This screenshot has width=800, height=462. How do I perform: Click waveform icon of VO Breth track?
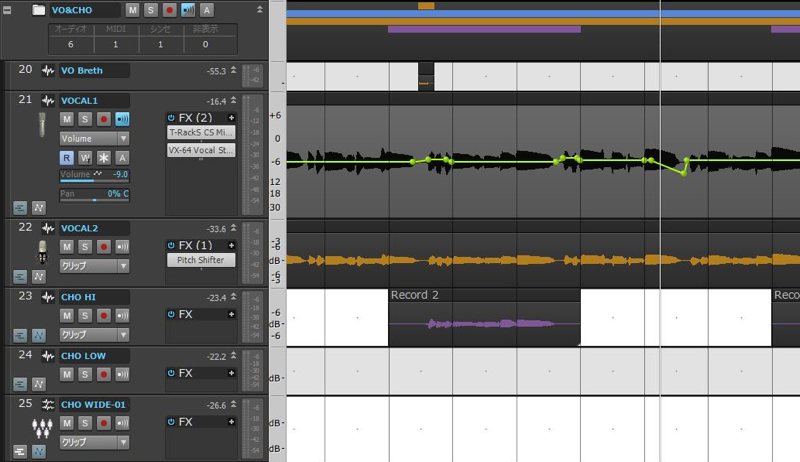tap(48, 70)
